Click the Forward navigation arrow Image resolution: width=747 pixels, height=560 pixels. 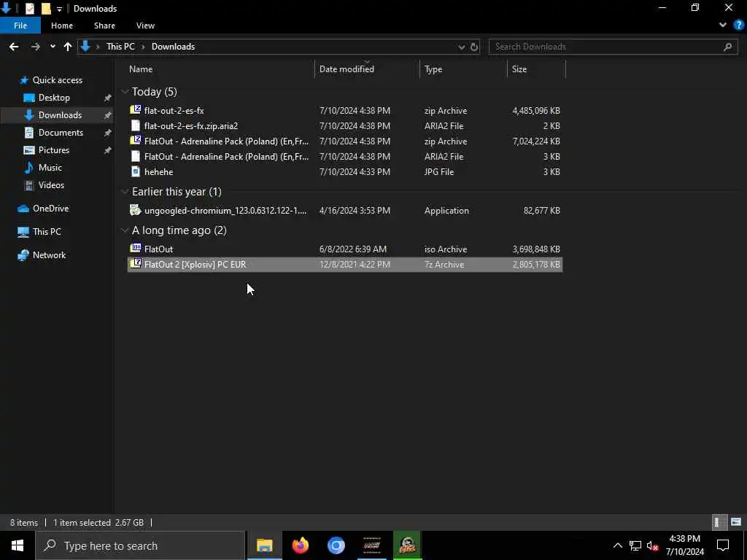coord(35,47)
